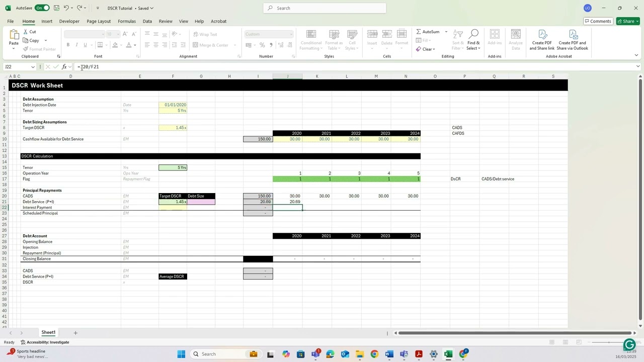Click the Comments button
Viewport: 644px width, 362px height.
pos(598,21)
